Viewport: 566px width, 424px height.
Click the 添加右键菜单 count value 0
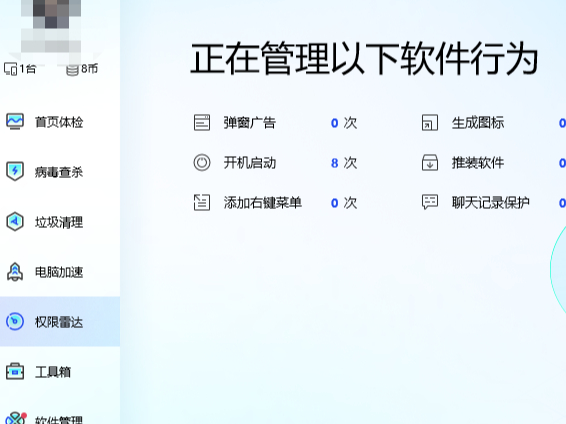335,203
